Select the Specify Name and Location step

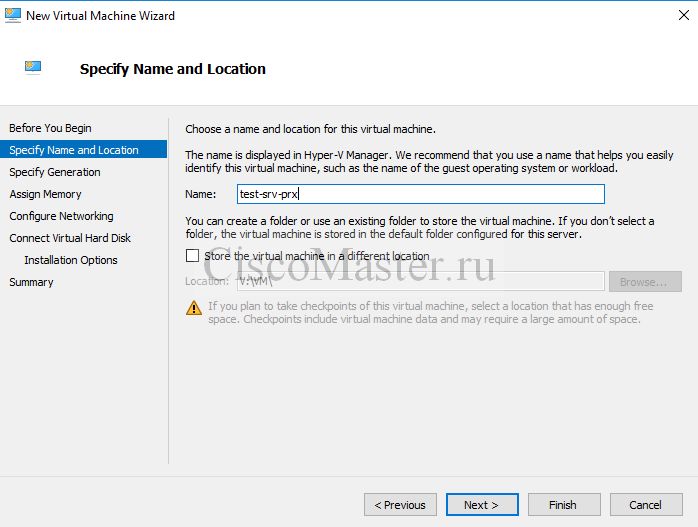click(83, 150)
